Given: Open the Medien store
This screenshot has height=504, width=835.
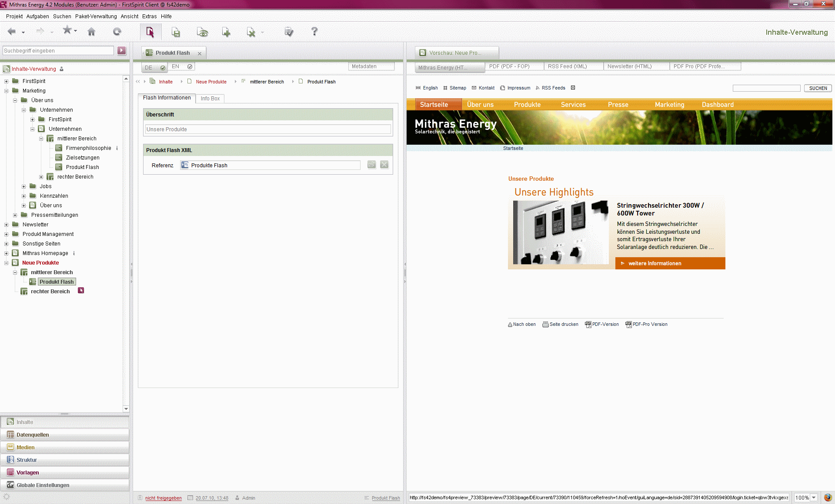Looking at the screenshot, I should point(65,447).
